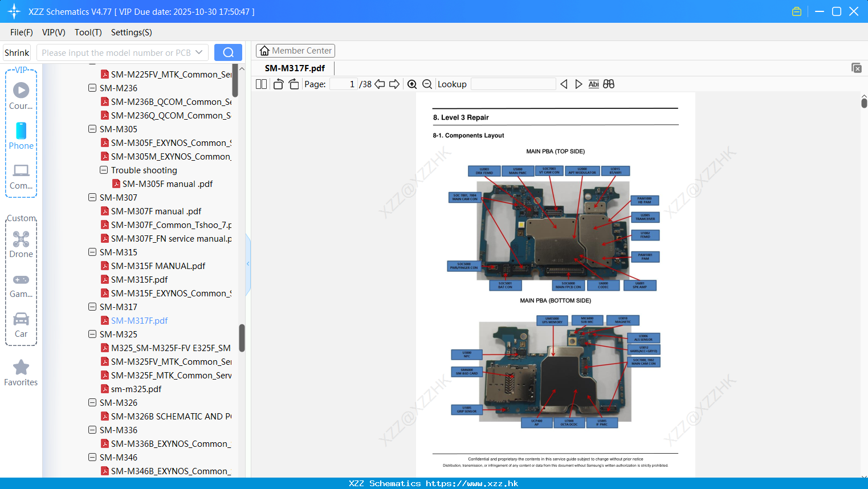Image resolution: width=868 pixels, height=489 pixels.
Task: Open SM-M315F.pdf file
Action: click(139, 279)
